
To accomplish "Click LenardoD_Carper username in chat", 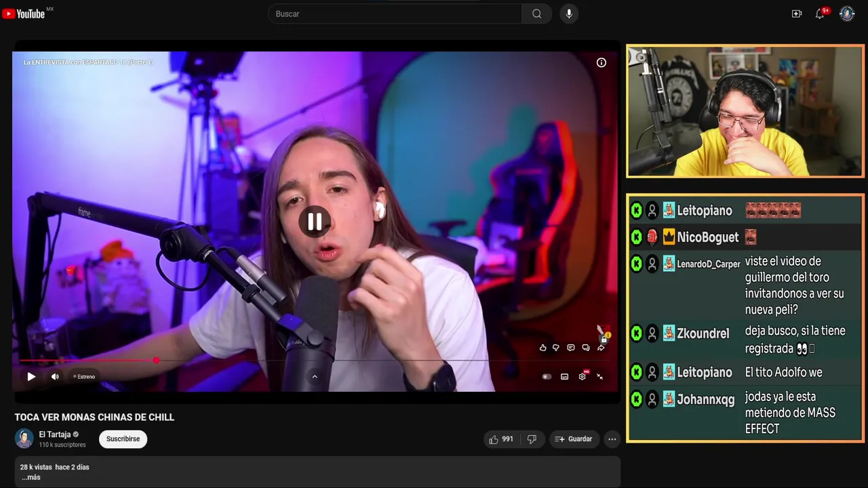I will tap(709, 264).
